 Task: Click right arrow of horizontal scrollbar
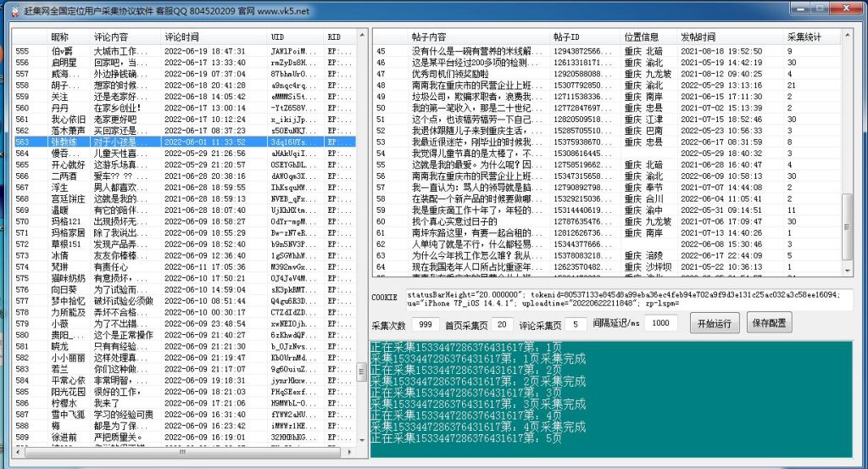[x=349, y=452]
